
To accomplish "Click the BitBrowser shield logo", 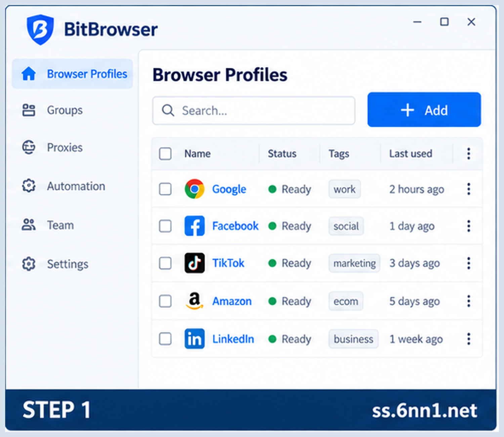I will click(40, 30).
